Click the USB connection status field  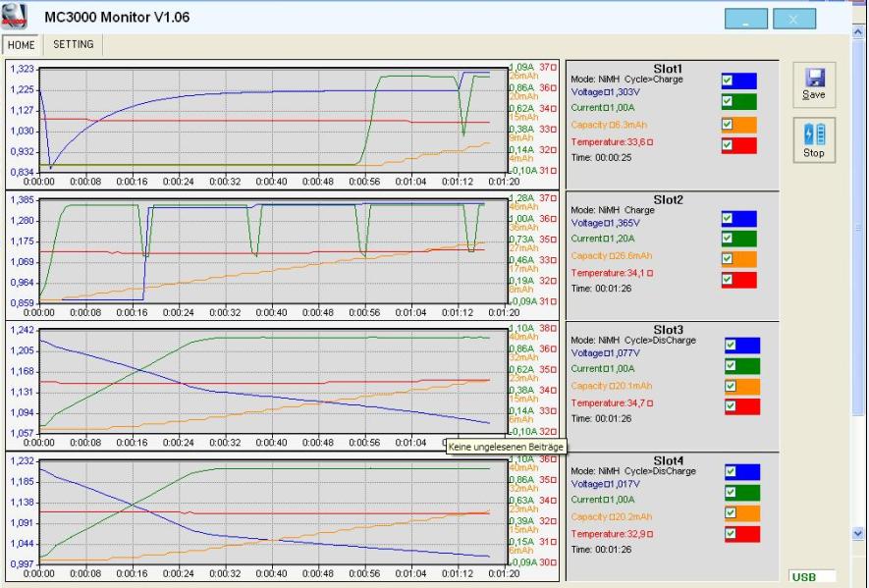coord(812,577)
